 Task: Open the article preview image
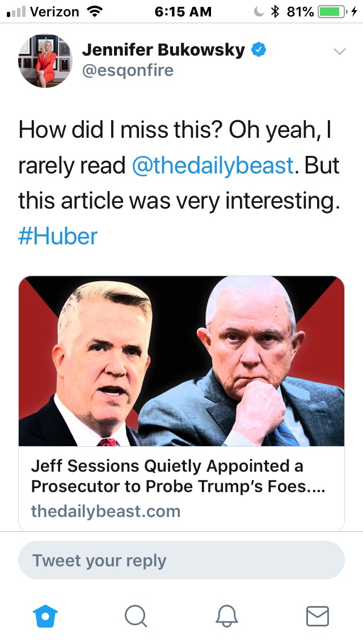181,361
